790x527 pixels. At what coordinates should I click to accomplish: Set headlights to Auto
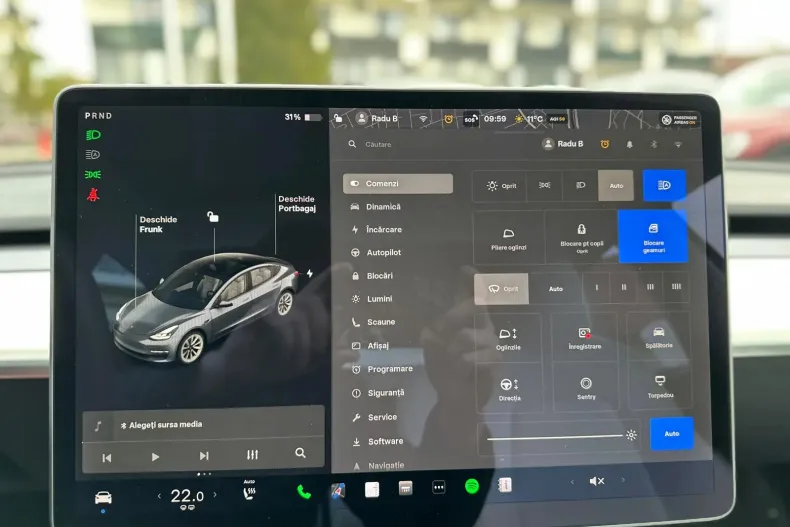(x=616, y=185)
